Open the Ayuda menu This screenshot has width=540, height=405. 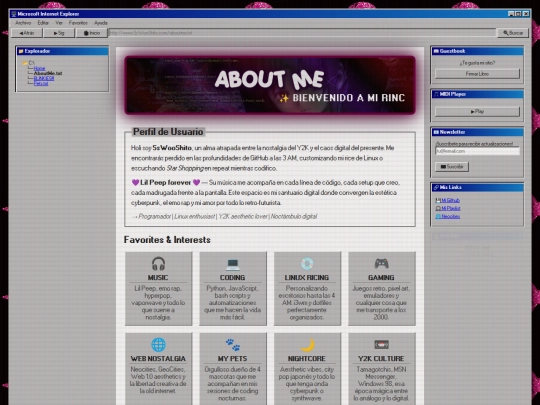click(x=101, y=23)
